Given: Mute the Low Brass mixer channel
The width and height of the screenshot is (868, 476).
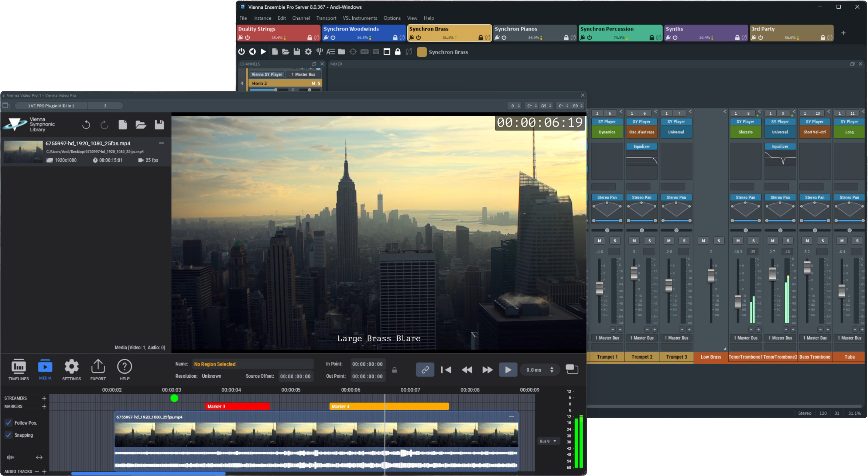Looking at the screenshot, I should [703, 241].
